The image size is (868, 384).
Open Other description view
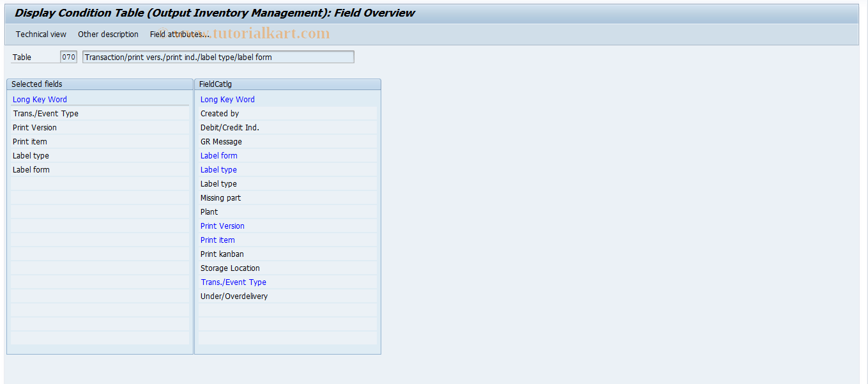[x=108, y=34]
